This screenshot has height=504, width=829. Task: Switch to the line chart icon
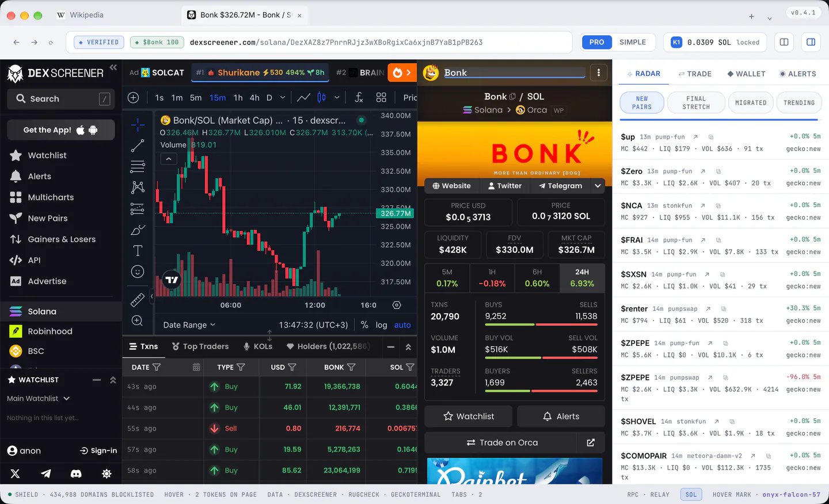coord(303,98)
